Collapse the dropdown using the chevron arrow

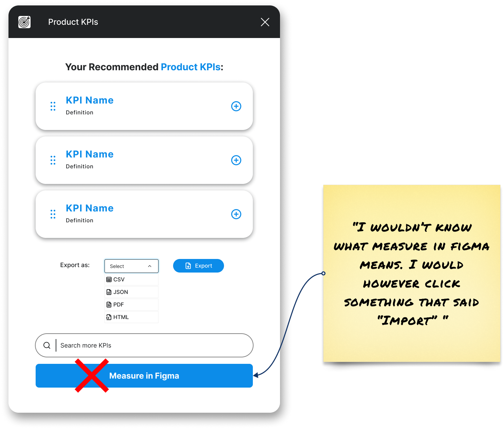[x=150, y=266]
